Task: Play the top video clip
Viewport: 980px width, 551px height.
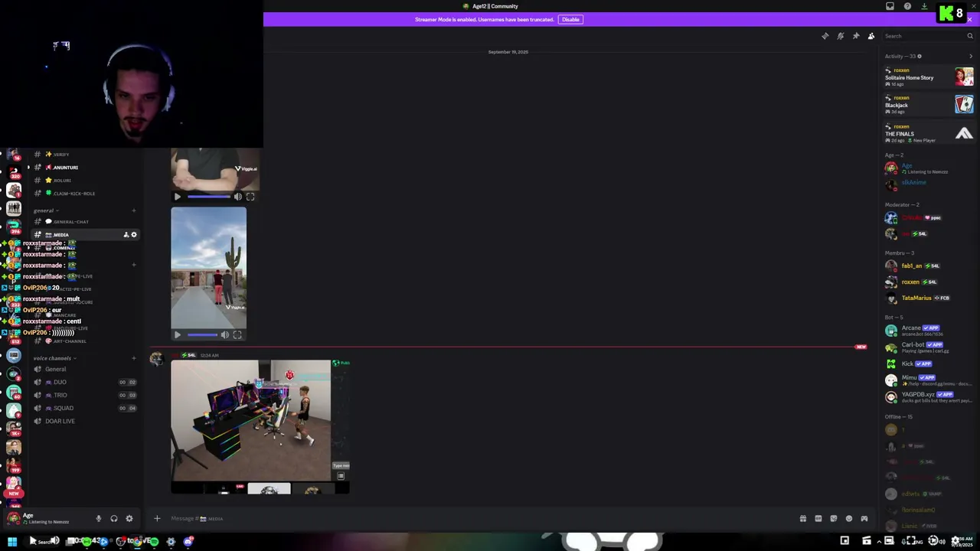Action: [x=178, y=197]
